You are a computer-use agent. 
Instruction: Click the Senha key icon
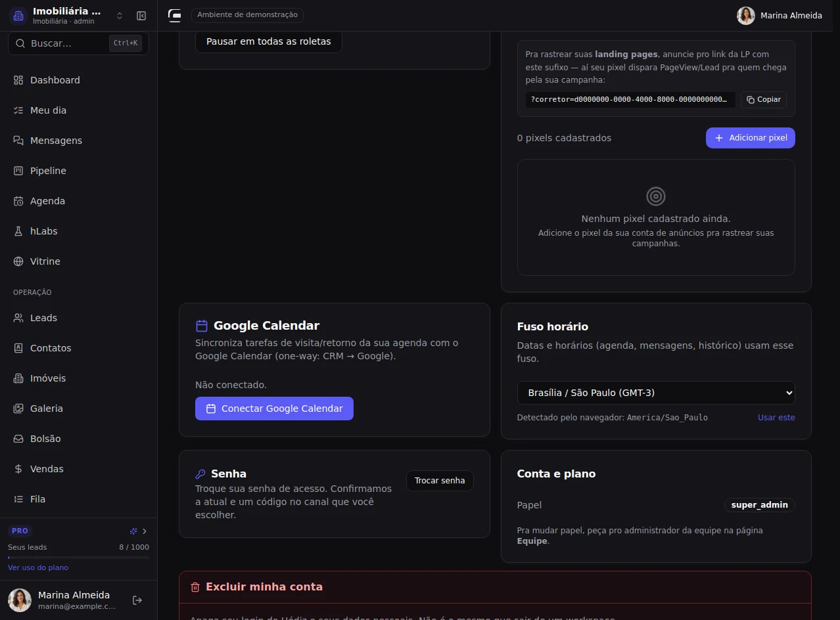[200, 474]
